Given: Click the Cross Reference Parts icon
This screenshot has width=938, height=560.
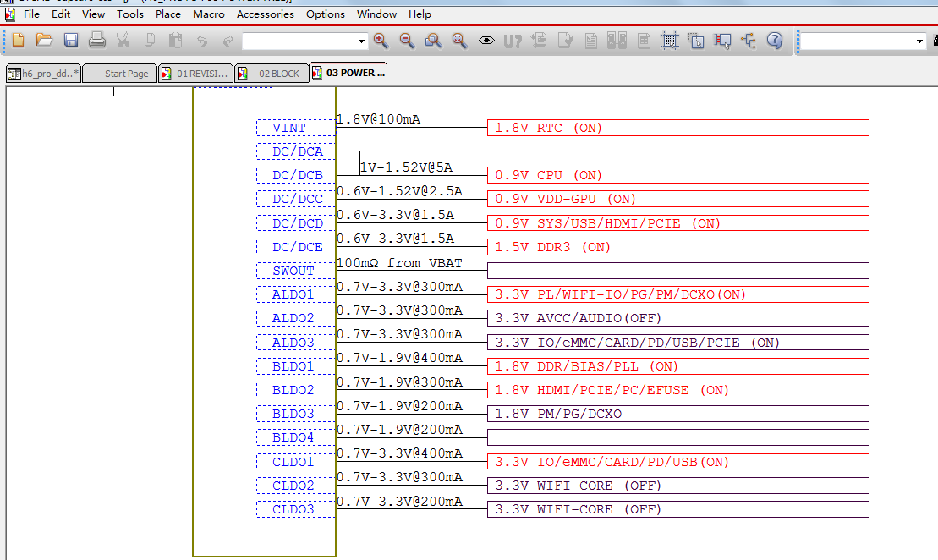Looking at the screenshot, I should (617, 40).
